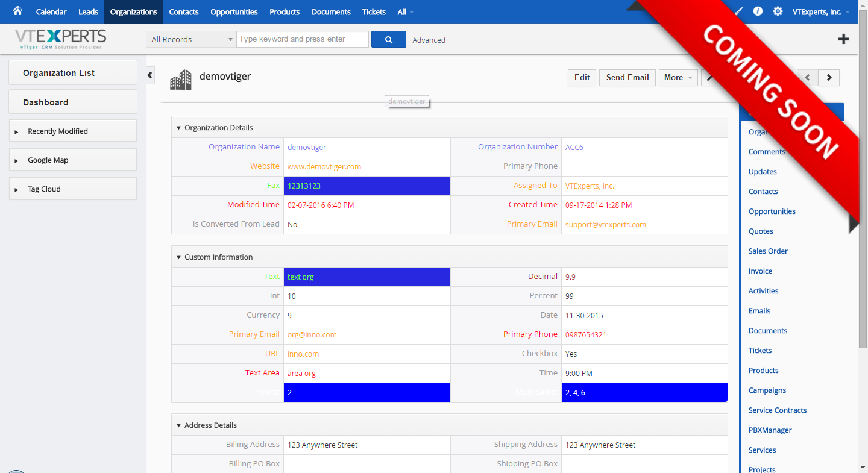Open the settings gear icon
Image resolution: width=868 pixels, height=473 pixels.
778,11
